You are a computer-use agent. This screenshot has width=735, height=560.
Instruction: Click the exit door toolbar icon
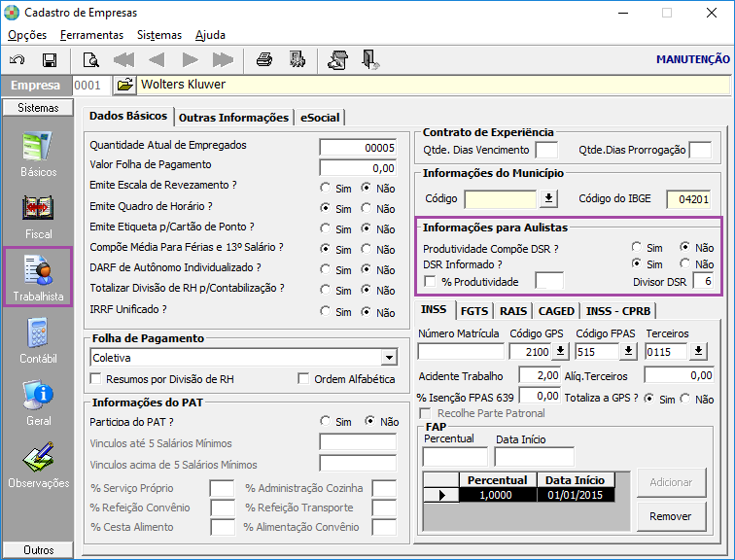370,60
